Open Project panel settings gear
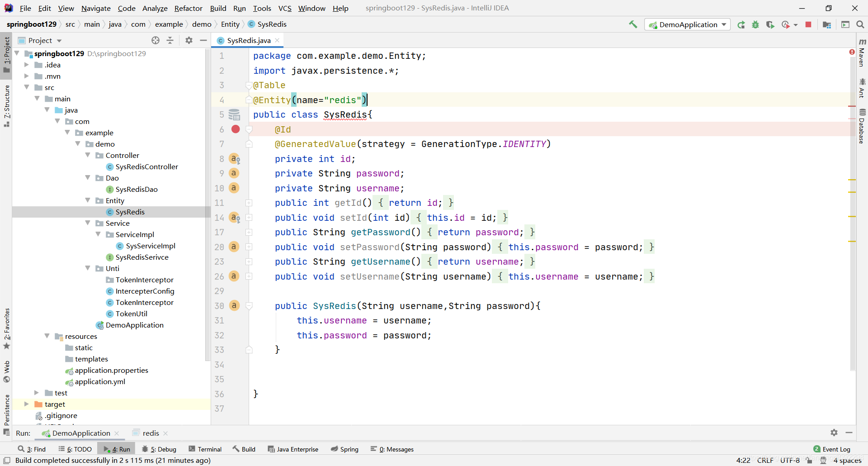The image size is (868, 466). coord(189,40)
